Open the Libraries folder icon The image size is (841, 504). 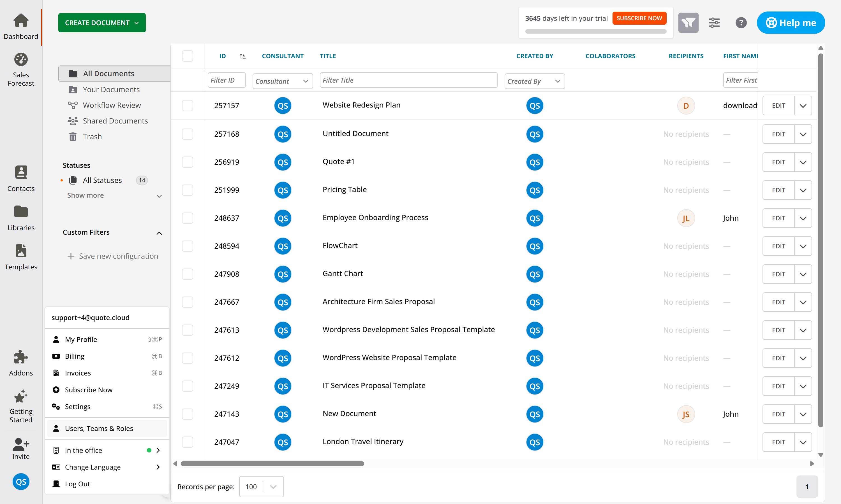(x=21, y=212)
